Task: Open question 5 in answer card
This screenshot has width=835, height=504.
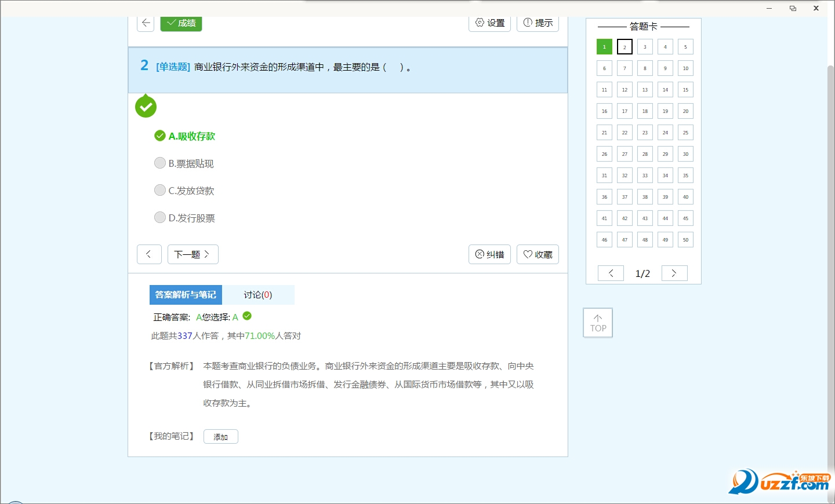Action: (x=685, y=47)
